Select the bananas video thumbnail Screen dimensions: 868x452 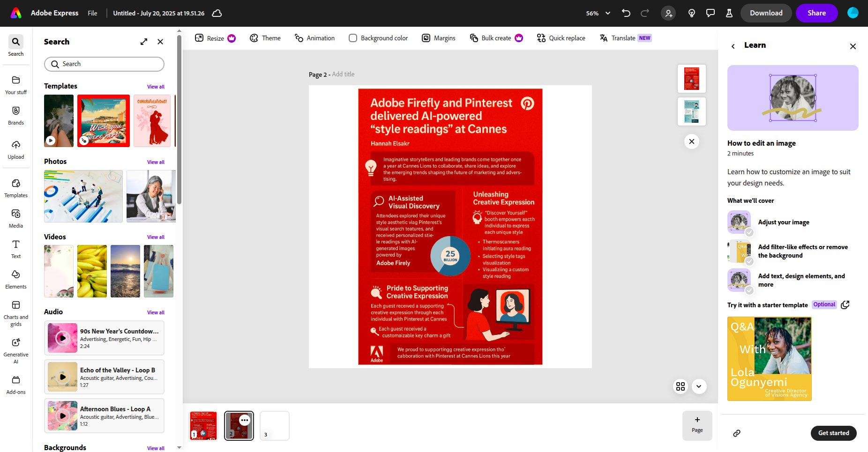click(x=92, y=271)
